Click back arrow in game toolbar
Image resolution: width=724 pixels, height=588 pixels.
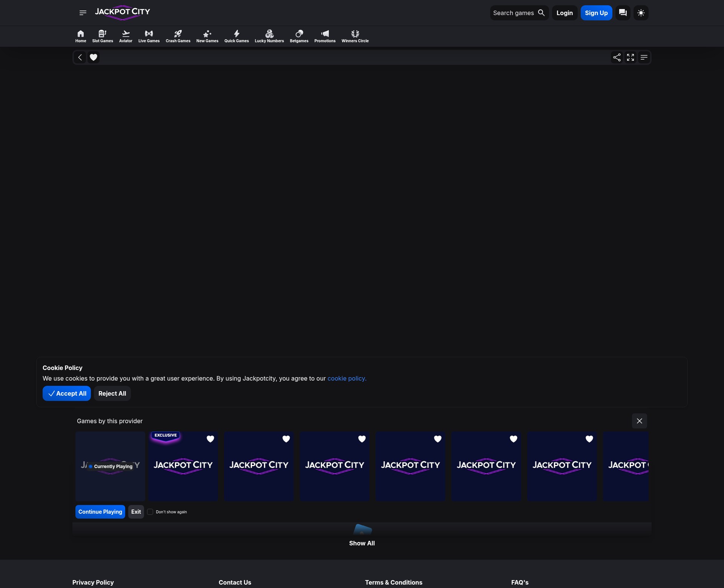click(x=80, y=57)
